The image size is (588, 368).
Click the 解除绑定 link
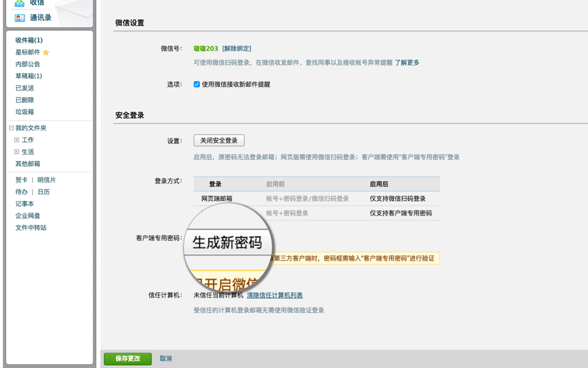click(237, 48)
